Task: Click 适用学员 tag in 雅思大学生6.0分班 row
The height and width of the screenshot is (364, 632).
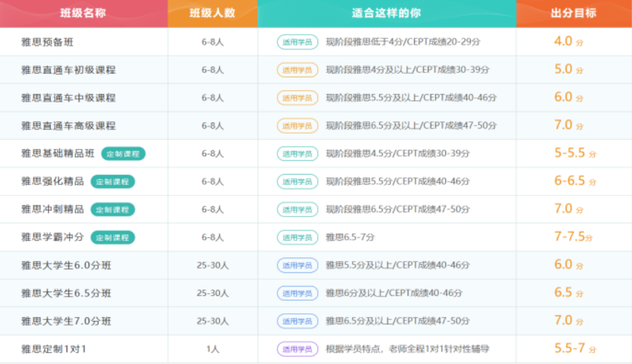Action: 298,265
